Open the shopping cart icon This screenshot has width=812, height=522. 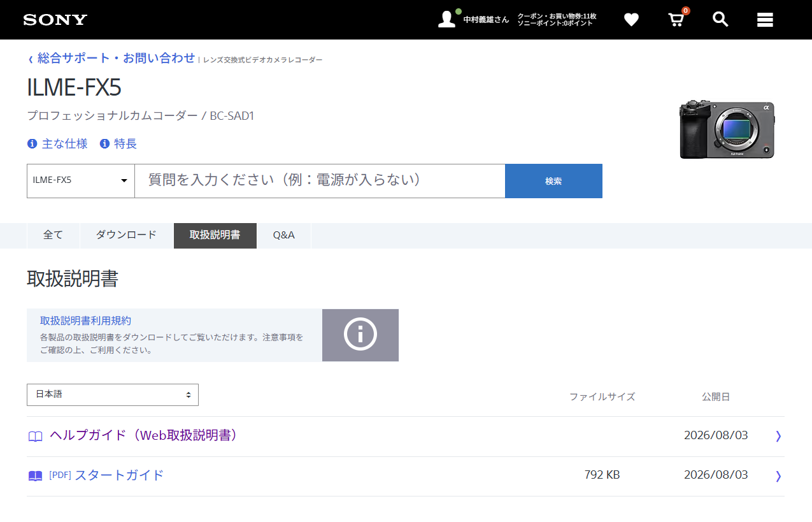(x=676, y=20)
